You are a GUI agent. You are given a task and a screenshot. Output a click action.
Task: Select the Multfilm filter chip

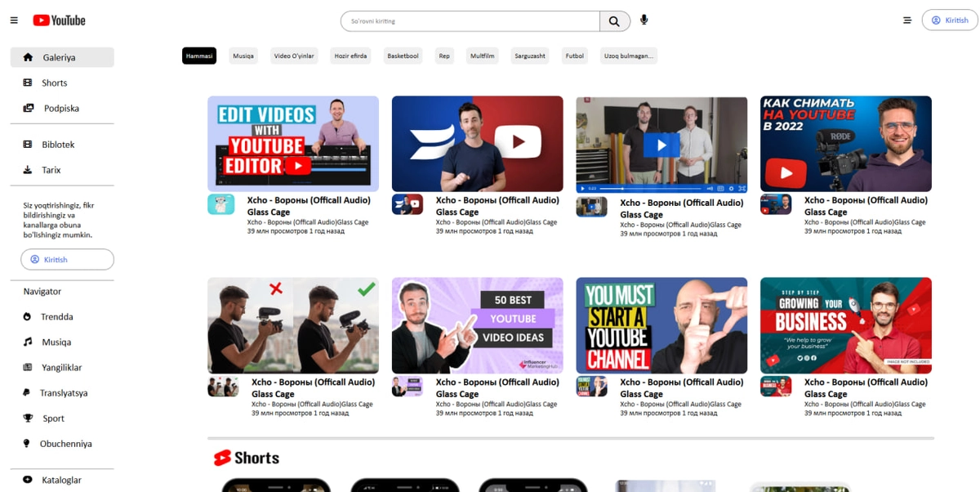483,56
